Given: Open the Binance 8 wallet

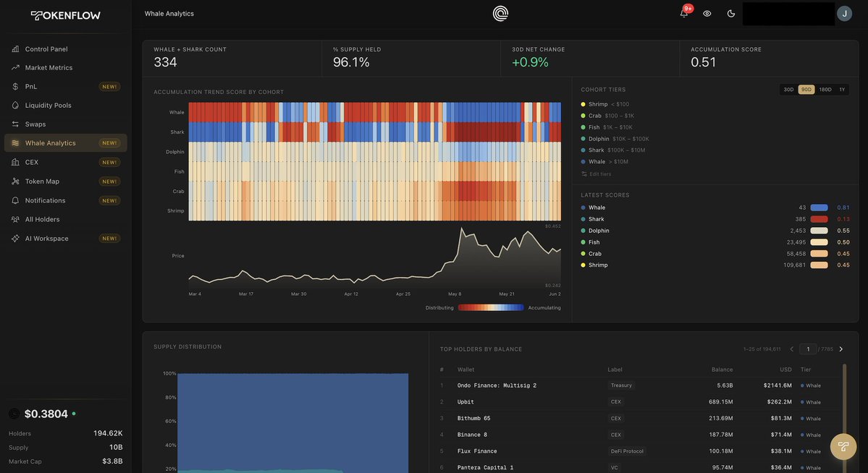Looking at the screenshot, I should pos(472,435).
